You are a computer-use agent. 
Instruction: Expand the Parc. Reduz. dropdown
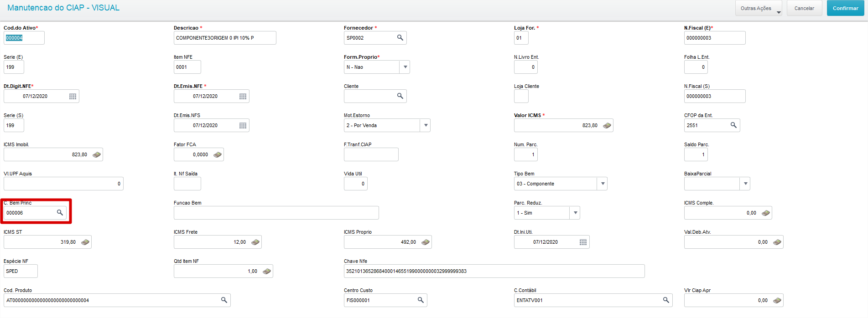coord(575,213)
